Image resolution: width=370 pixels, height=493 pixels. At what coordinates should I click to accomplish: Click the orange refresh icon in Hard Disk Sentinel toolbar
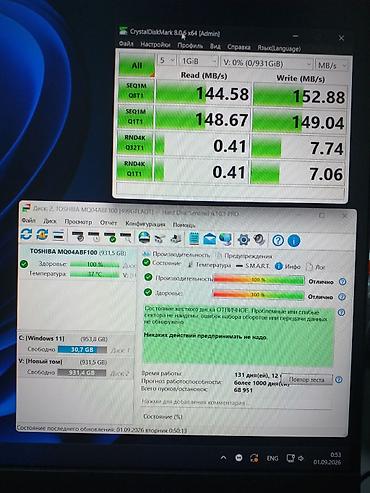[42, 235]
